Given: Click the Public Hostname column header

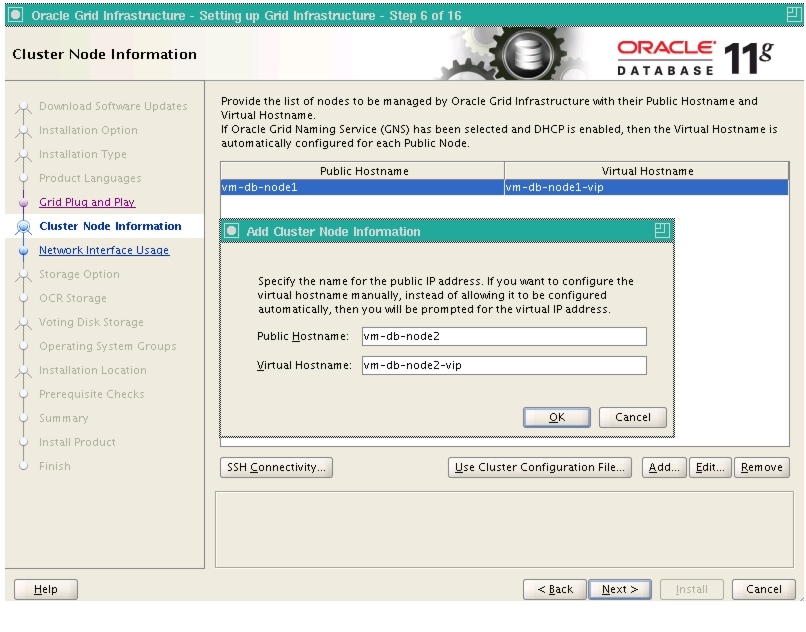Looking at the screenshot, I should pyautogui.click(x=362, y=171).
